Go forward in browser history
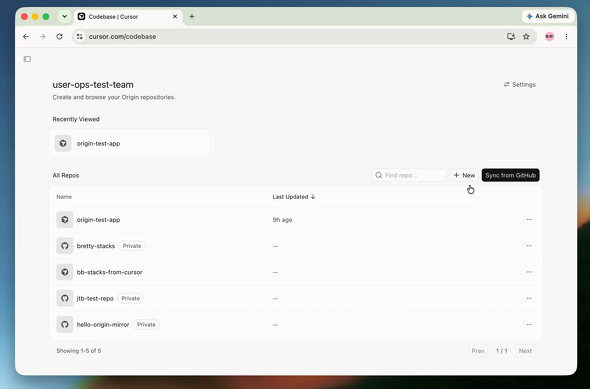Viewport: 590px width, 389px height. [x=43, y=36]
